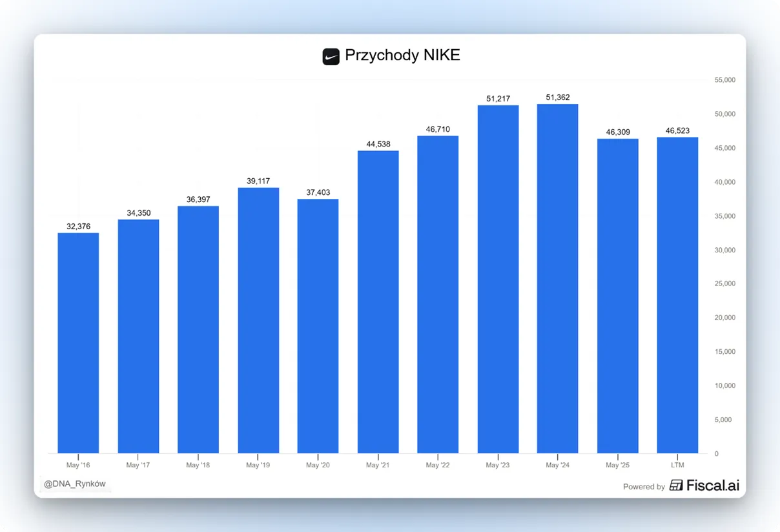Select the May '23 revenue bar
The height and width of the screenshot is (532, 780).
click(498, 279)
